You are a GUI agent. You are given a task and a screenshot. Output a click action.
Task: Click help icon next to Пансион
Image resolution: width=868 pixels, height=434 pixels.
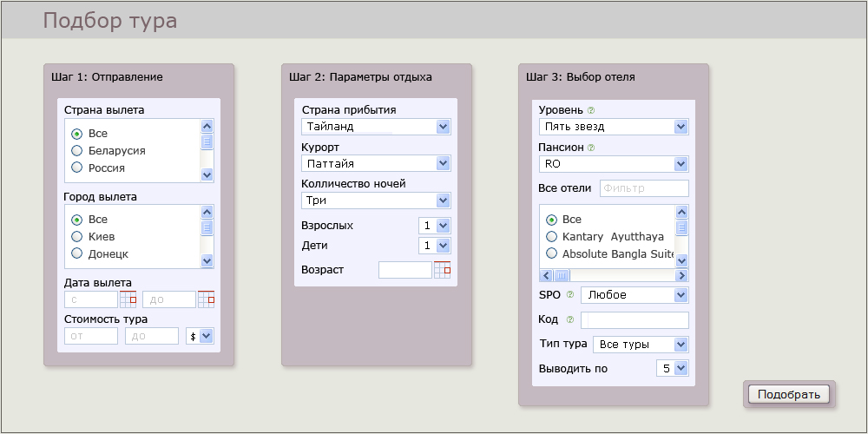pyautogui.click(x=591, y=148)
